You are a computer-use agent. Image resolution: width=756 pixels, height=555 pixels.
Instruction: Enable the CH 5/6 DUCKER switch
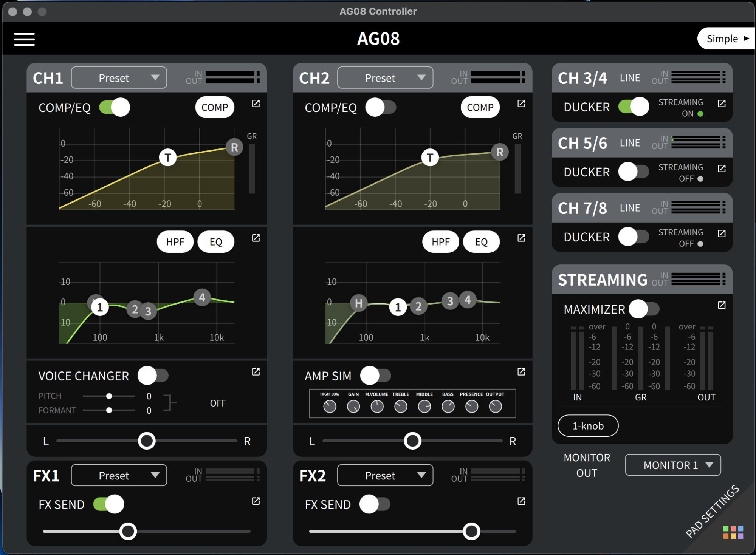pyautogui.click(x=634, y=172)
